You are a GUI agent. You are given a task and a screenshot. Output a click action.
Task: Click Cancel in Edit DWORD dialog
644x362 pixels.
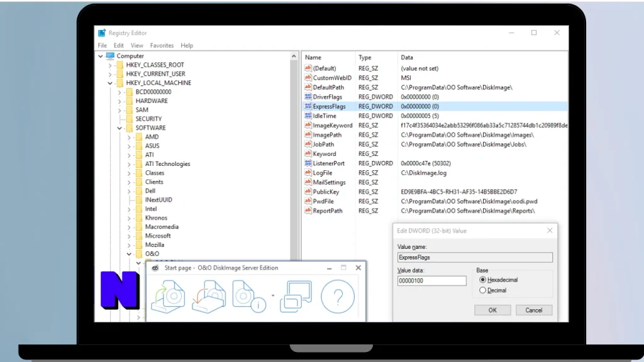tap(534, 310)
